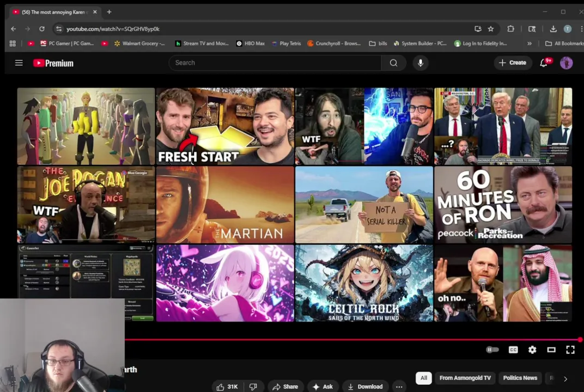
Task: Show next filter chips arrow
Action: pos(565,378)
